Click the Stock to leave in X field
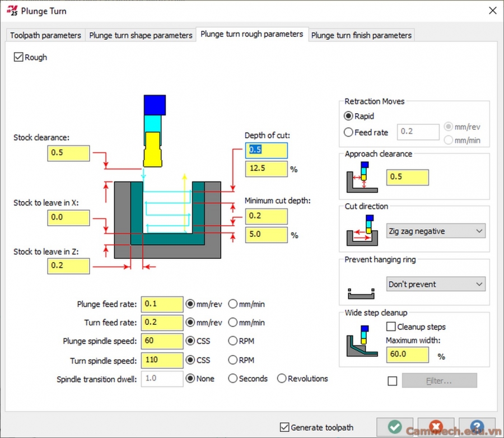 point(68,218)
